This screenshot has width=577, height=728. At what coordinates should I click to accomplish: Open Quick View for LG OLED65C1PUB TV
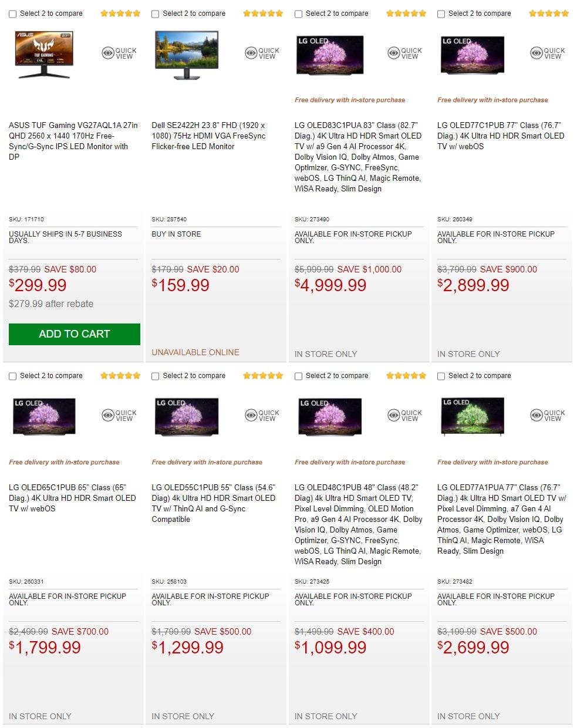(119, 416)
